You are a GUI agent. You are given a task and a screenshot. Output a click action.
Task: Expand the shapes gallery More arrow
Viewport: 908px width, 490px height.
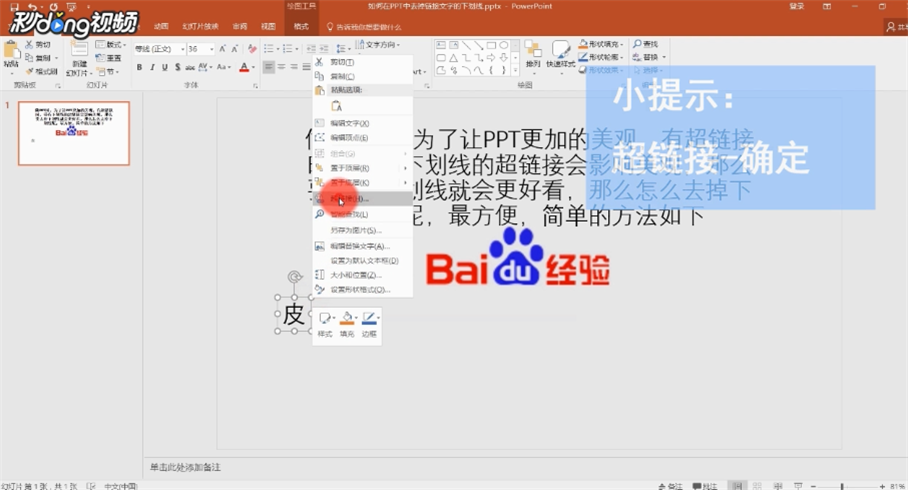517,72
